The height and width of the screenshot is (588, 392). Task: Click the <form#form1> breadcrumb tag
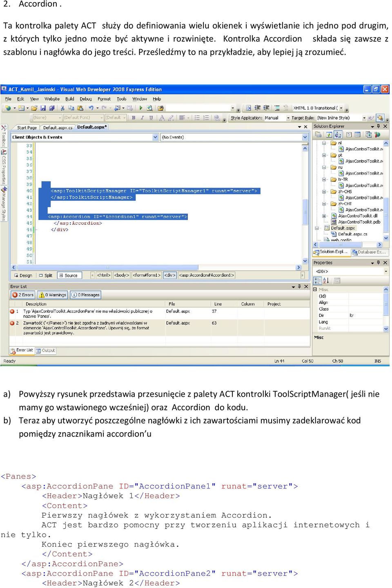pyautogui.click(x=147, y=275)
